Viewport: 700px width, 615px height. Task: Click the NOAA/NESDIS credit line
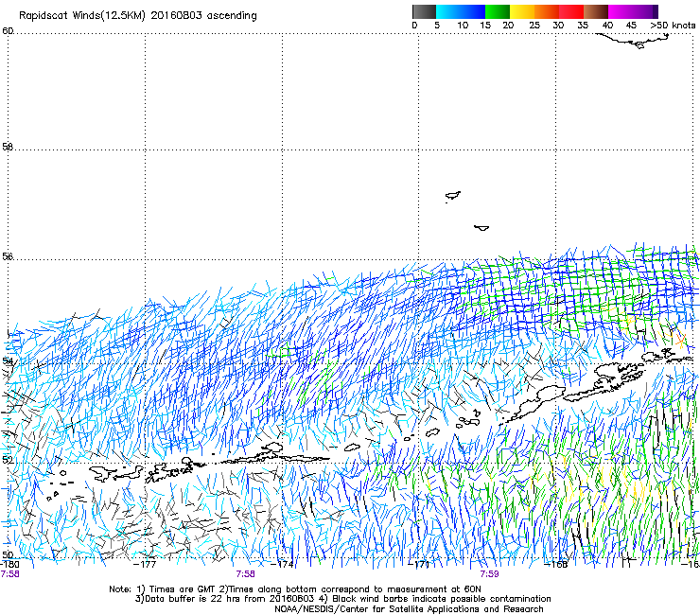(x=409, y=609)
